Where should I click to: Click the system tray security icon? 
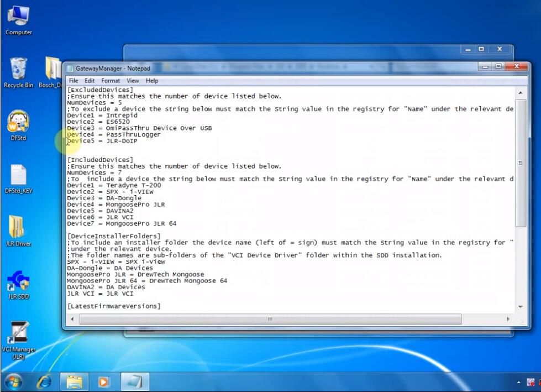pos(531,383)
